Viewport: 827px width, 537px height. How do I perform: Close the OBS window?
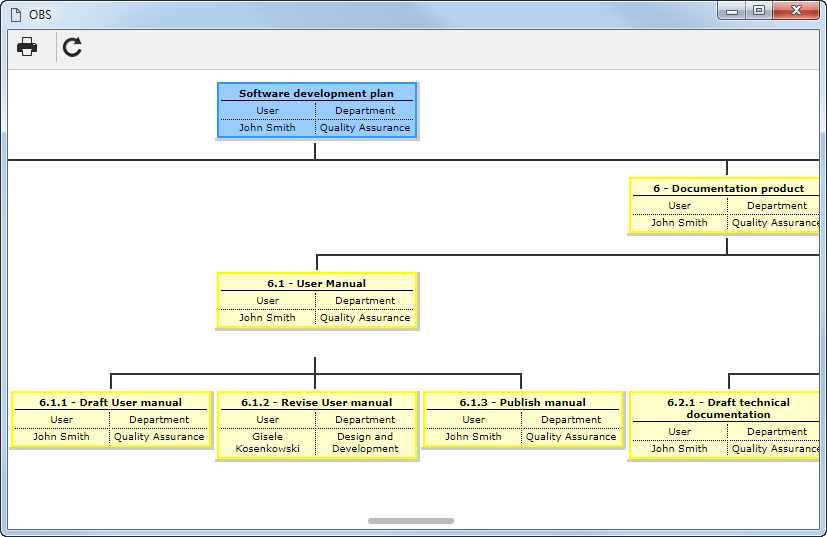(796, 11)
